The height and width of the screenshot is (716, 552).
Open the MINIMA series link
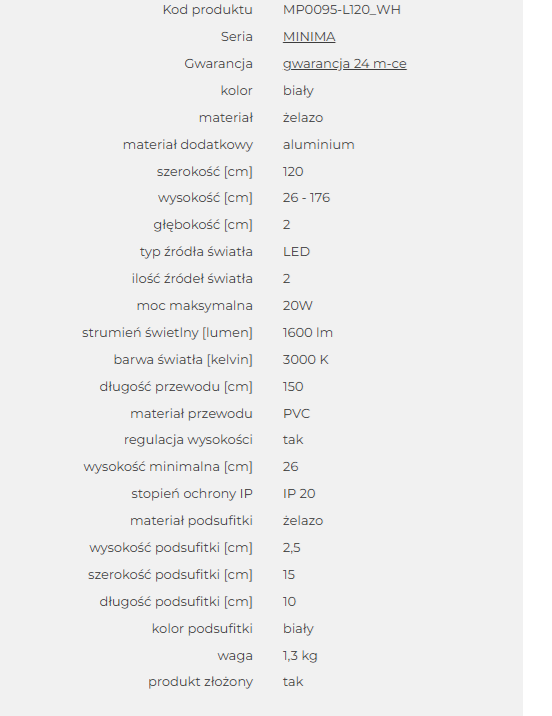click(309, 37)
